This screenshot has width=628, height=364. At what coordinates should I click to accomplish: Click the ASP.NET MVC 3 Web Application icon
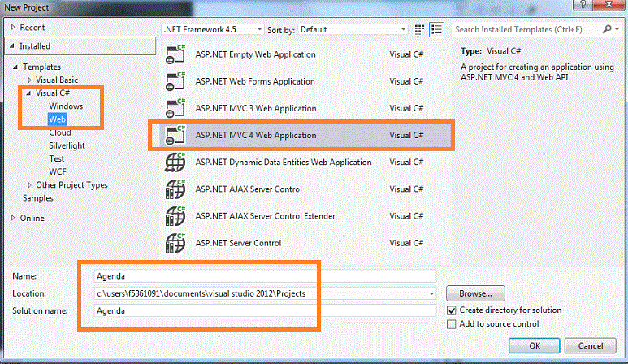175,108
